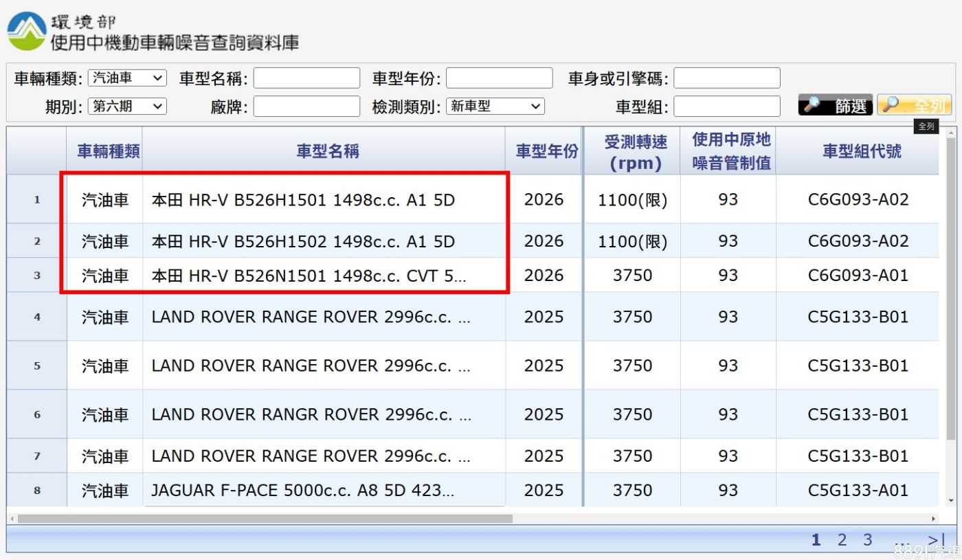Click 2026 year cell in row 3
962x560 pixels.
(544, 276)
